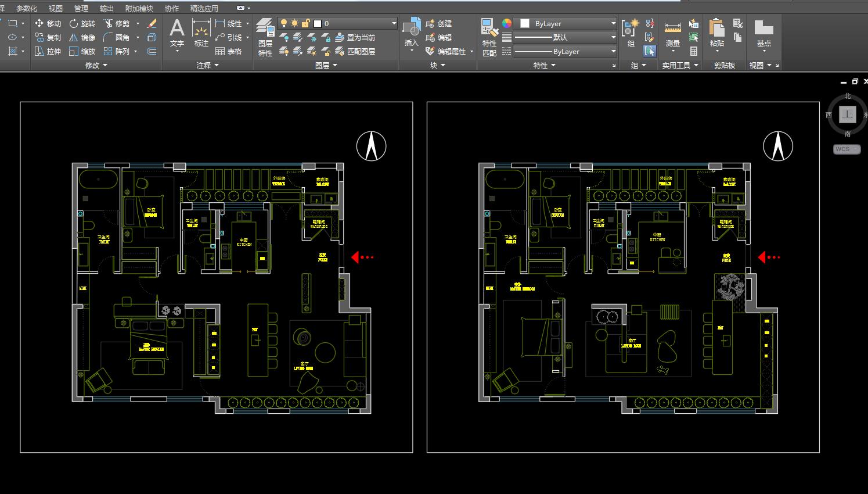The width and height of the screenshot is (868, 494).
Task: Click the 粘贴 dropdown arrow
Action: (x=717, y=51)
